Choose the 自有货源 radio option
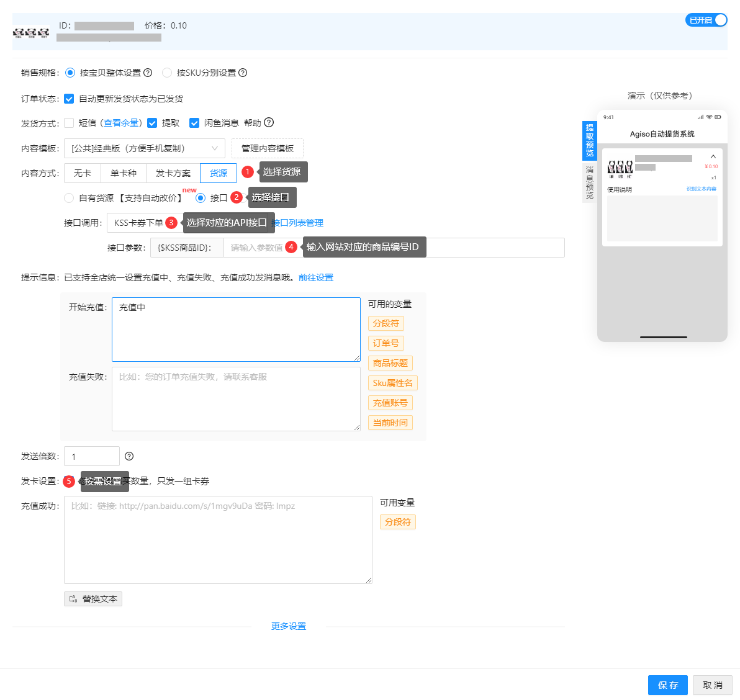Image resolution: width=740 pixels, height=700 pixels. [69, 198]
